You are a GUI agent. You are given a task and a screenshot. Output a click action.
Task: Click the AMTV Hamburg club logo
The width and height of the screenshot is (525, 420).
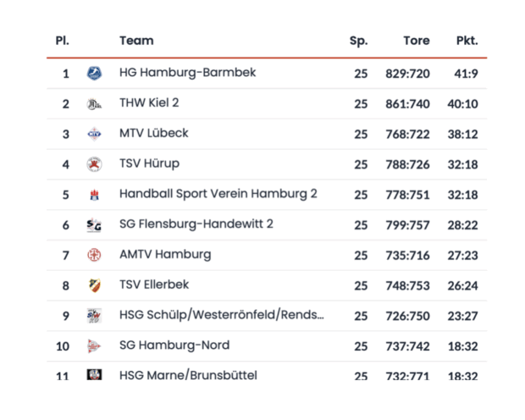[x=94, y=255]
